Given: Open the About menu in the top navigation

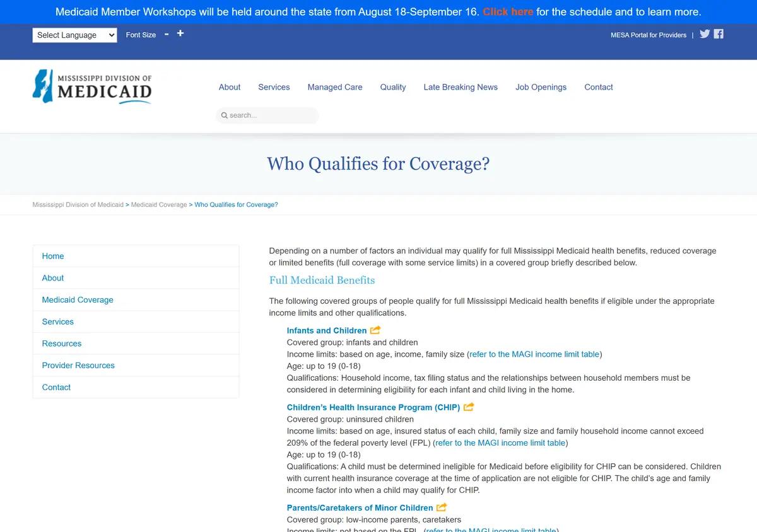Looking at the screenshot, I should [230, 87].
